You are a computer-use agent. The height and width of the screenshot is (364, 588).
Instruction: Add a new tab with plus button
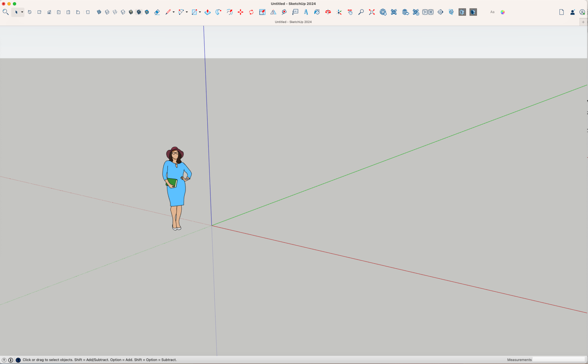[583, 22]
